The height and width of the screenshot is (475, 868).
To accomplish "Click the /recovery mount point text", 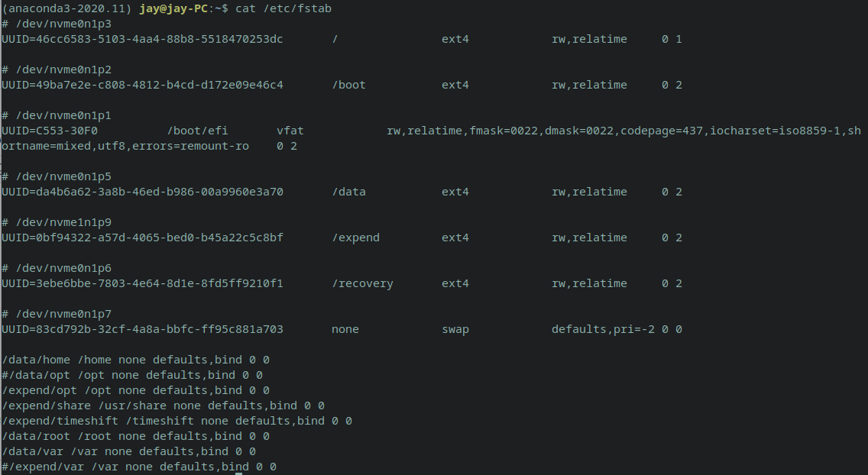I will click(x=362, y=283).
